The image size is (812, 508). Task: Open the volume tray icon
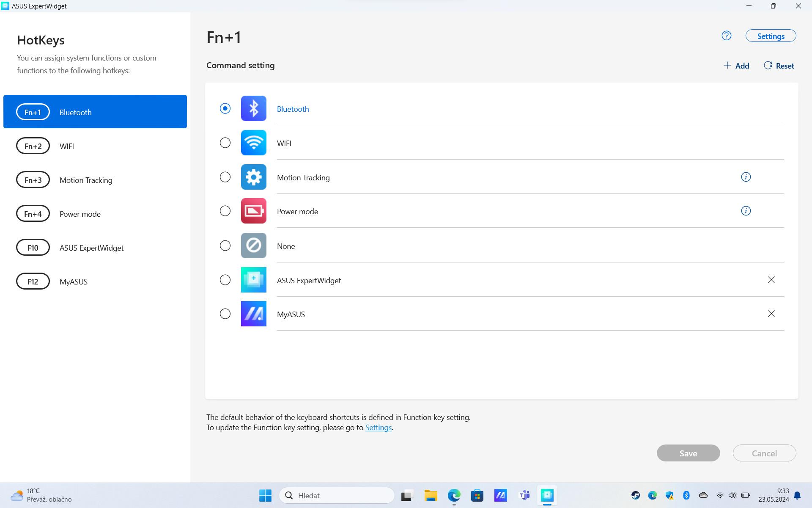click(x=732, y=495)
